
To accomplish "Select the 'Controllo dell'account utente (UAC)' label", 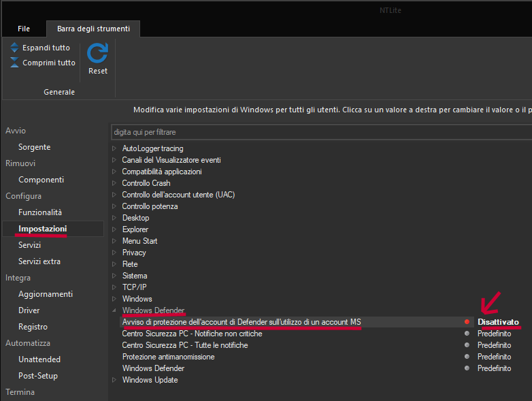I will (x=178, y=195).
